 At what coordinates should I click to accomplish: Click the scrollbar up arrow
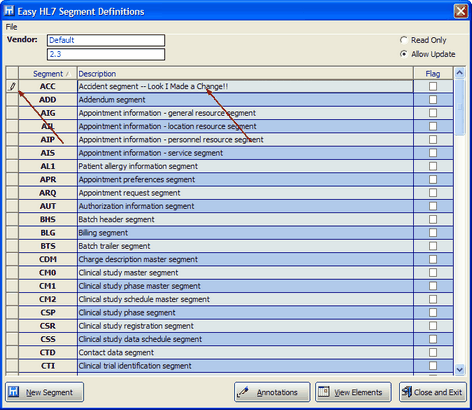coord(460,73)
